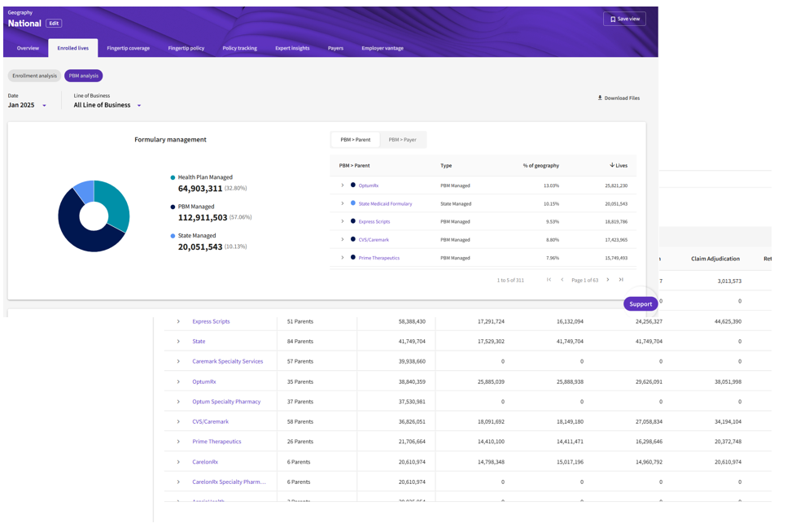This screenshot has width=809, height=532.
Task: Click the purple Support button
Action: click(641, 303)
